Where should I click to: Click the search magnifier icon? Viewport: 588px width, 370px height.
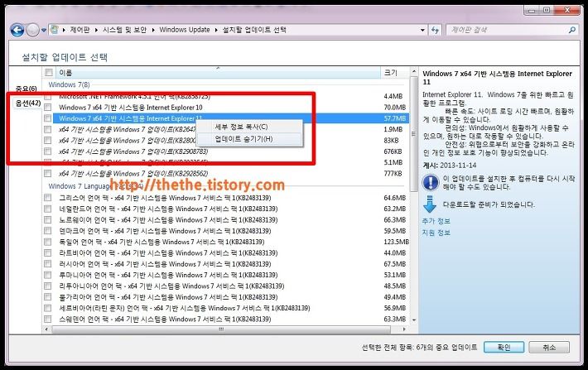tap(572, 30)
